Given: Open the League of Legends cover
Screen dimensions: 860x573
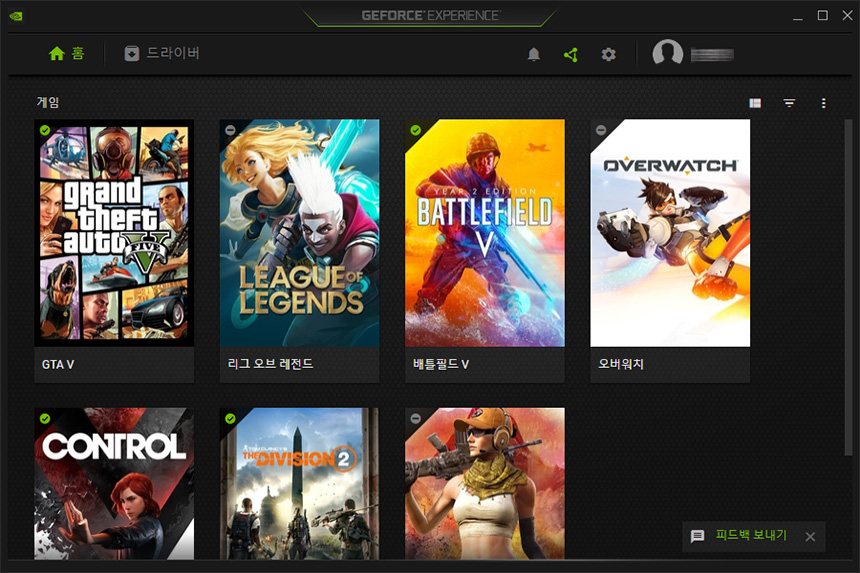Looking at the screenshot, I should pyautogui.click(x=299, y=232).
